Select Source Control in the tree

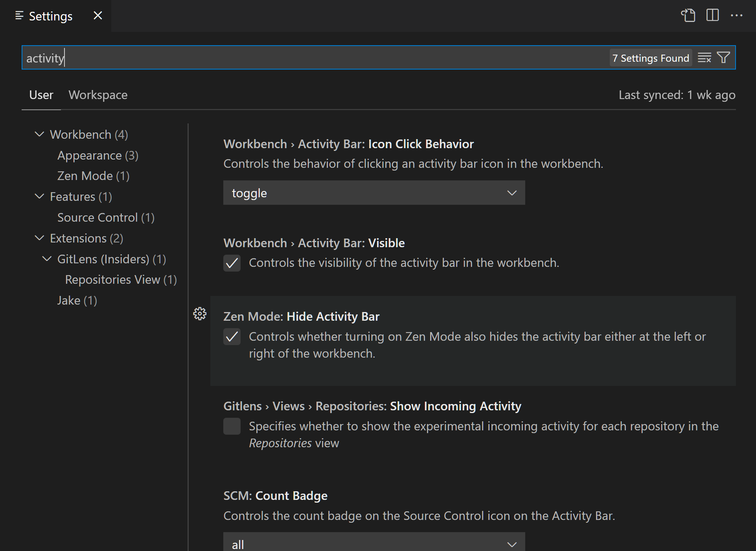coord(105,217)
